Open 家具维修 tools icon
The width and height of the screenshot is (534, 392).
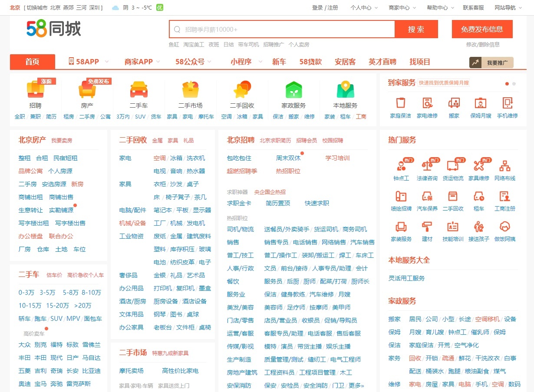479,165
